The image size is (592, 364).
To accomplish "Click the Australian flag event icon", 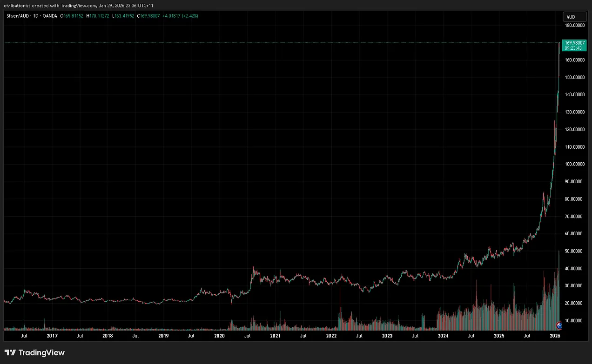I will 560,325.
